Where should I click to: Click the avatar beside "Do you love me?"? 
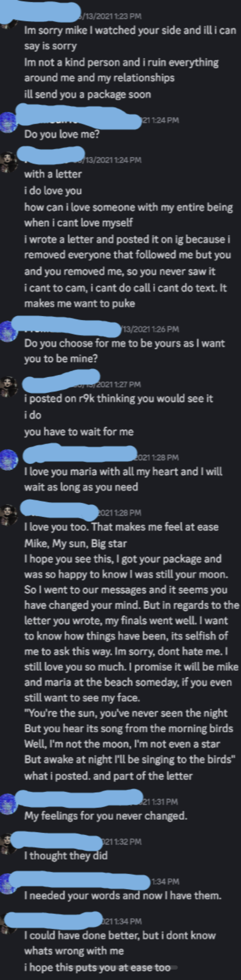8,122
